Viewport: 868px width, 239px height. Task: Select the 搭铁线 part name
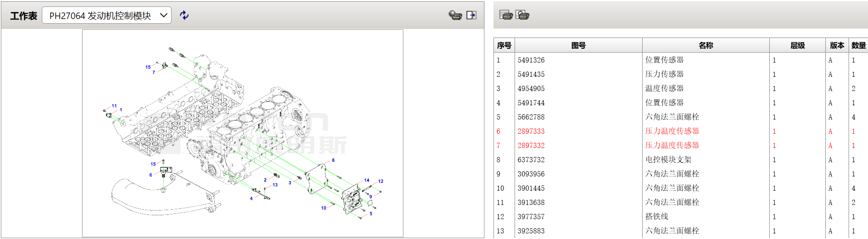[x=656, y=217]
